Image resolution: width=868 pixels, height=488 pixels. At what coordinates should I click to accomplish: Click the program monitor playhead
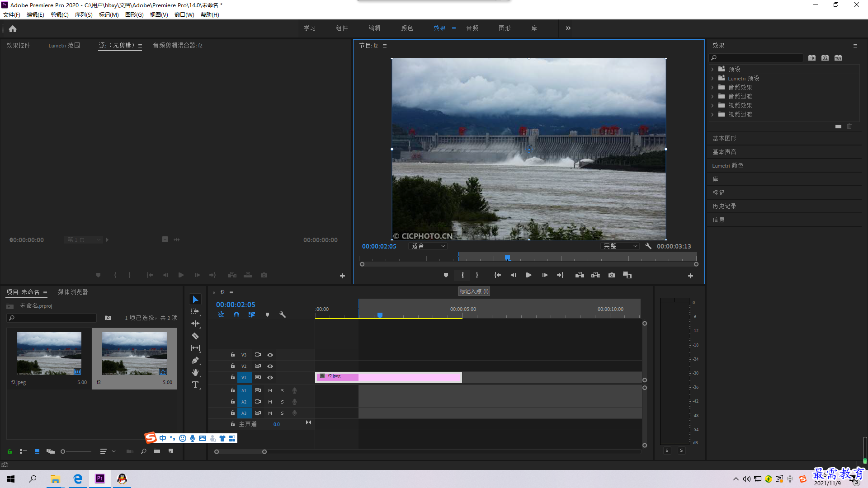pos(508,258)
